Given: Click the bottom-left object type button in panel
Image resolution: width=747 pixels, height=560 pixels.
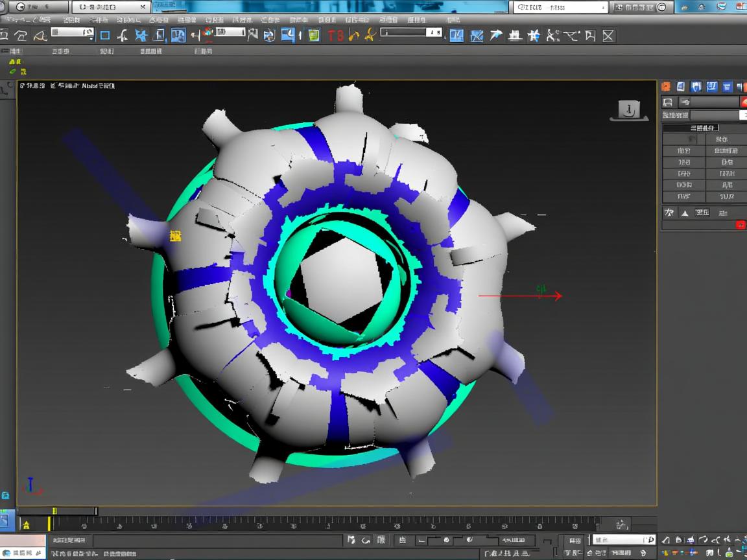Looking at the screenshot, I should point(683,196).
